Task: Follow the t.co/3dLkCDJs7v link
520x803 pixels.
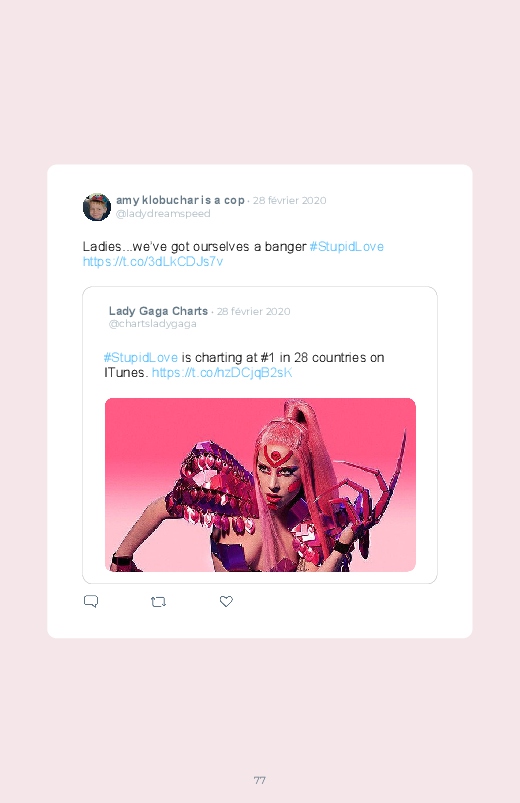Action: pyautogui.click(x=153, y=262)
